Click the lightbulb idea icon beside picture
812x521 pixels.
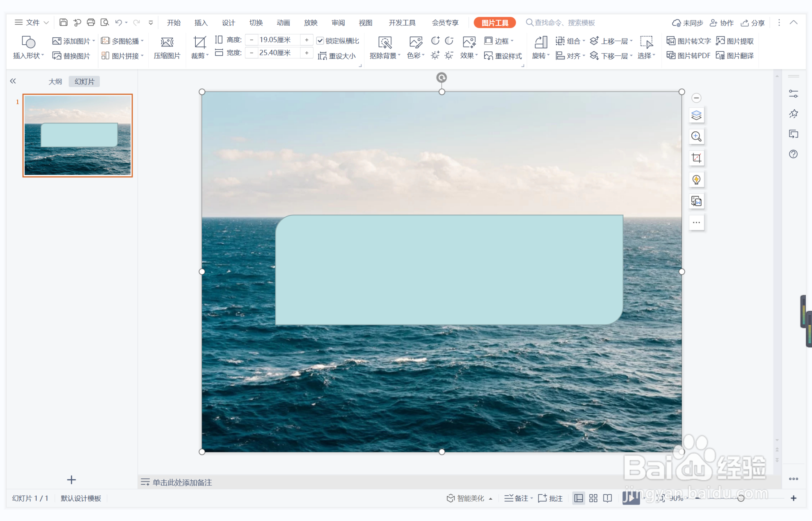(x=696, y=179)
